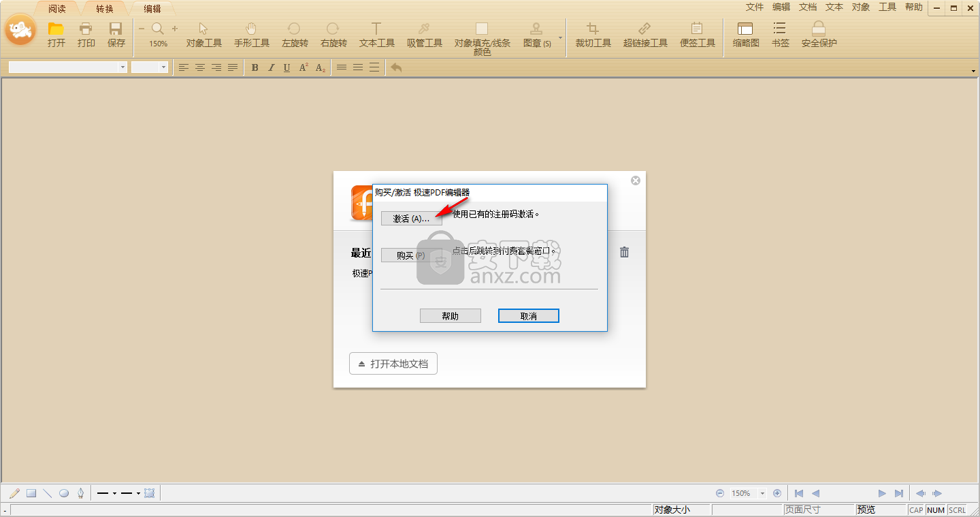Image resolution: width=980 pixels, height=517 pixels.
Task: Open the 文档 menu
Action: pos(808,7)
